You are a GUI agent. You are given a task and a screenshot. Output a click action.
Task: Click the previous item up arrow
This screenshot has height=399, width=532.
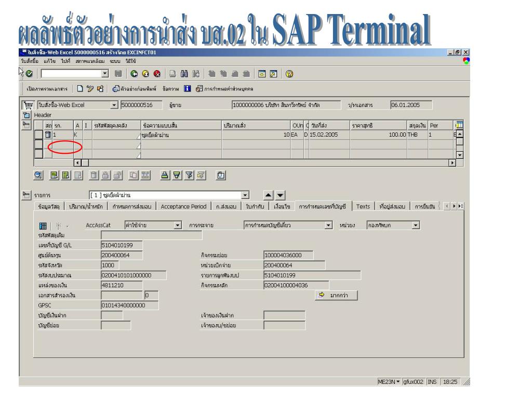click(x=269, y=195)
